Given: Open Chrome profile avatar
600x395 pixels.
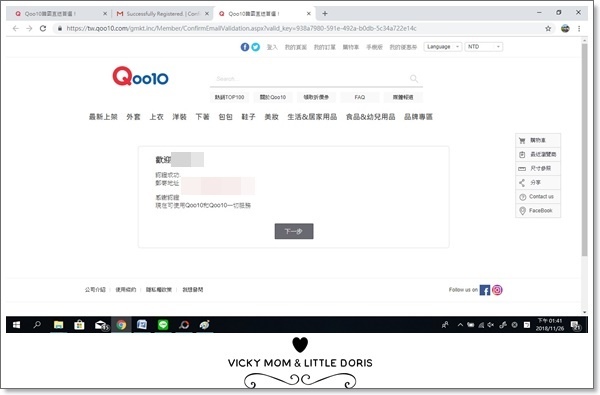Looking at the screenshot, I should [565, 28].
